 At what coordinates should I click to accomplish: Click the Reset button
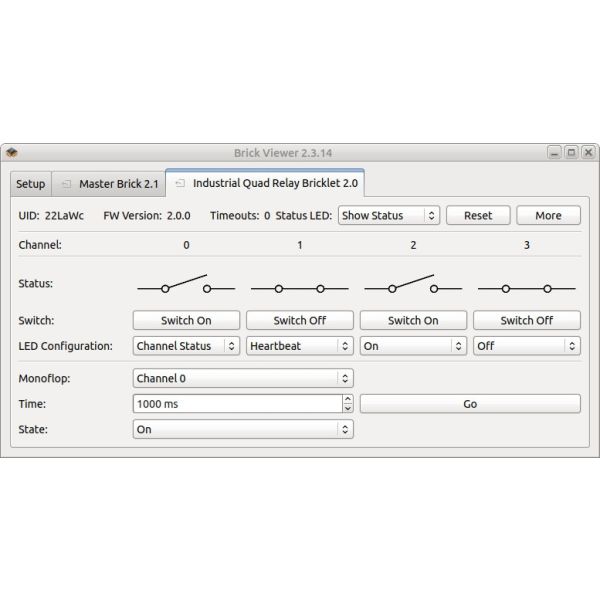pos(478,215)
